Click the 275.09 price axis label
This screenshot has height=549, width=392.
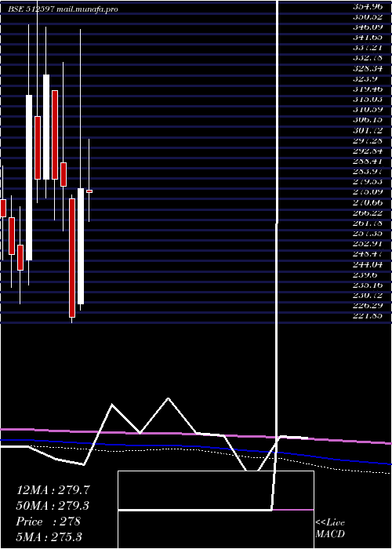coord(368,192)
